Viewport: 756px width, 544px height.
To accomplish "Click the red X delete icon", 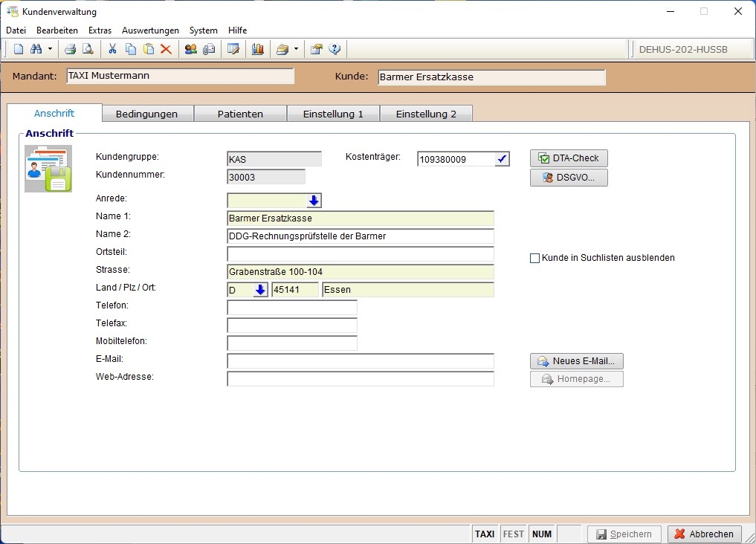I will [167, 49].
